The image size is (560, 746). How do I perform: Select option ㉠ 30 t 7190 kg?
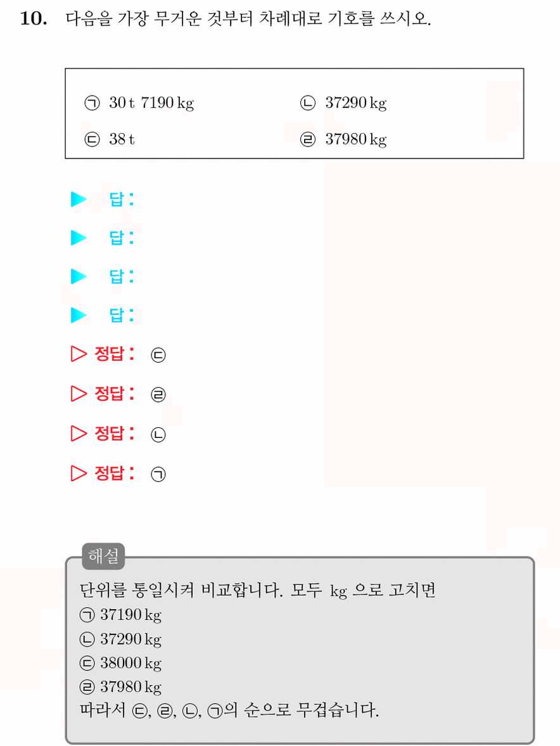pos(139,103)
